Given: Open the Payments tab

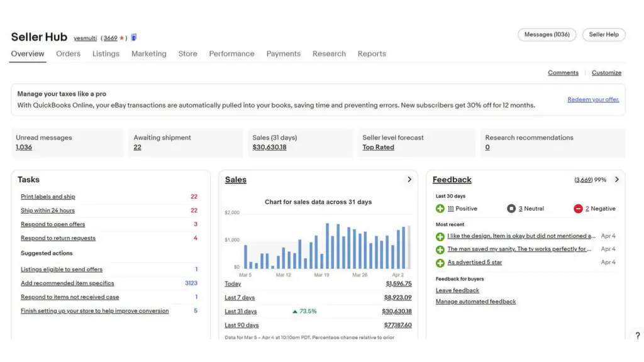Looking at the screenshot, I should [x=284, y=54].
